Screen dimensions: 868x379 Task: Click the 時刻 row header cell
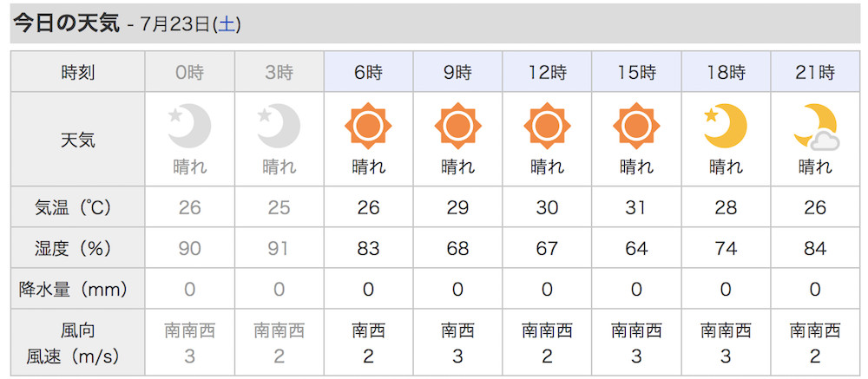pyautogui.click(x=77, y=72)
